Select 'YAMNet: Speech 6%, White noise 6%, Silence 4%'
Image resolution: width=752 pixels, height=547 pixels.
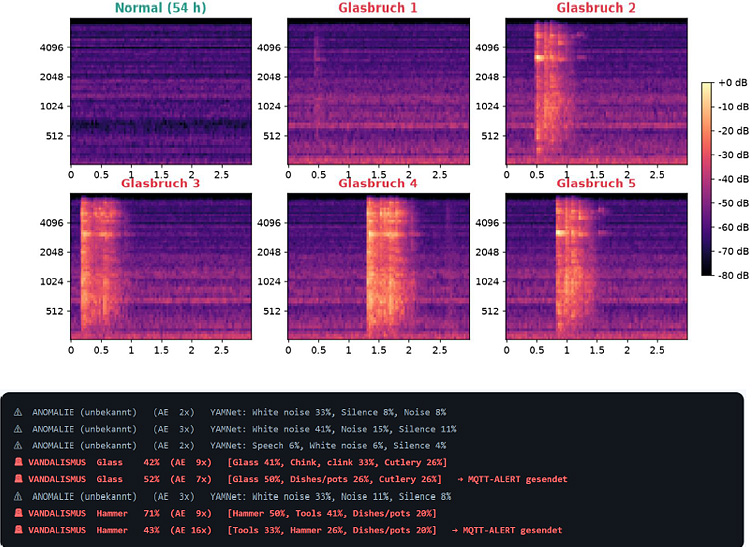click(x=328, y=446)
